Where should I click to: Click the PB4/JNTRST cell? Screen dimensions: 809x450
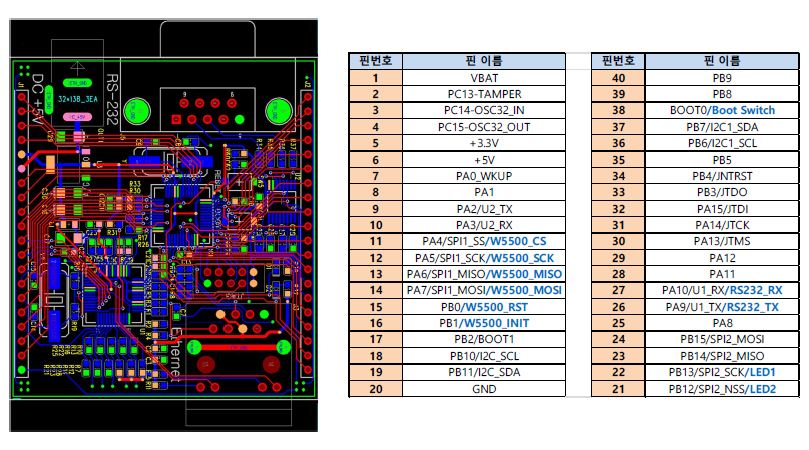(x=722, y=176)
